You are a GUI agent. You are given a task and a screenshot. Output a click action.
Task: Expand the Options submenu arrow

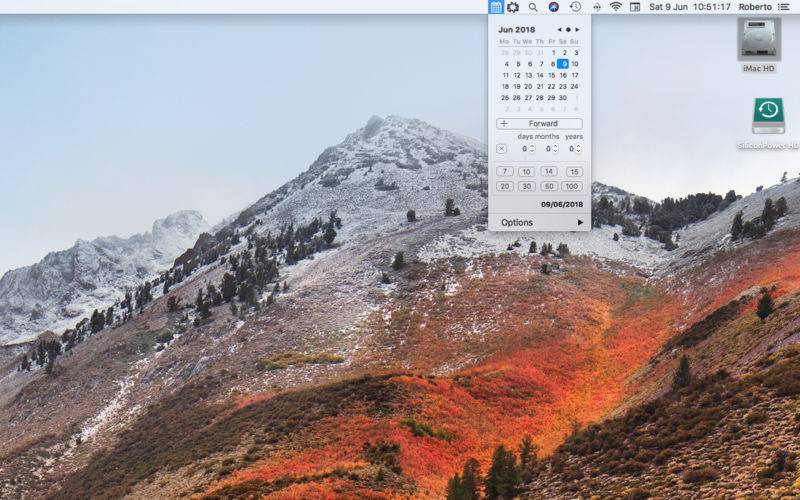pyautogui.click(x=580, y=222)
